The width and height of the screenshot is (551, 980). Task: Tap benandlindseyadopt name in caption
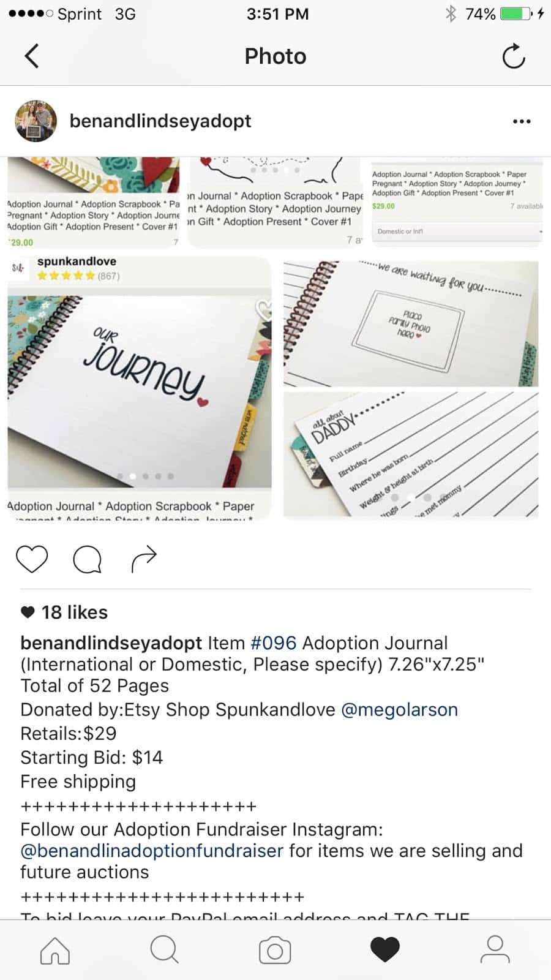pyautogui.click(x=111, y=643)
